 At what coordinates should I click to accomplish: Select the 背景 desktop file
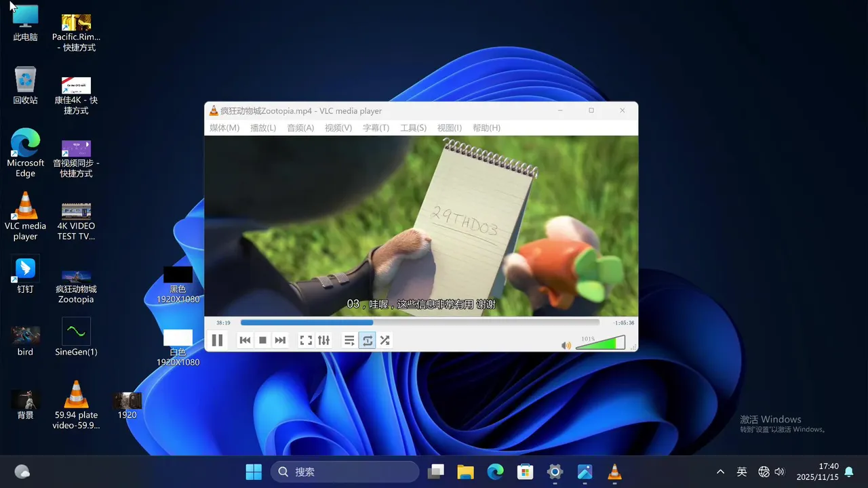point(25,405)
